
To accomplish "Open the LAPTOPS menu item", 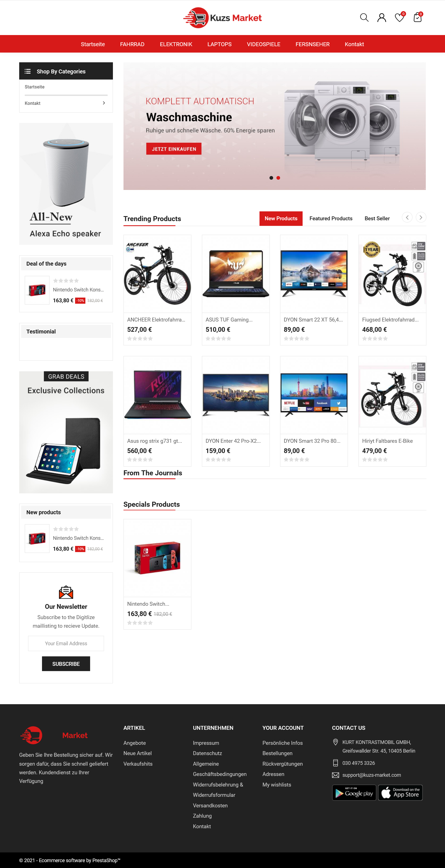I will (x=219, y=44).
